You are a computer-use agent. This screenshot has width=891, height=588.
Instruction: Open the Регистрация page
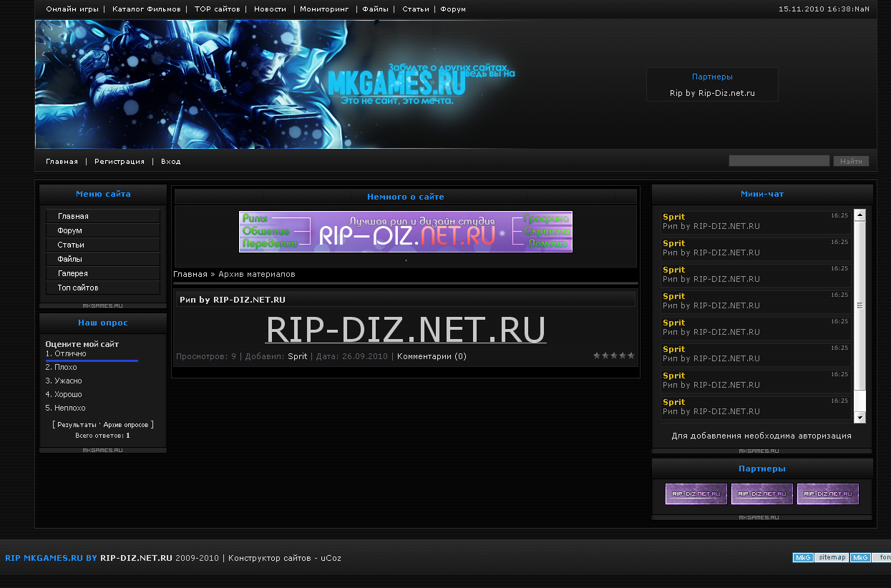120,162
